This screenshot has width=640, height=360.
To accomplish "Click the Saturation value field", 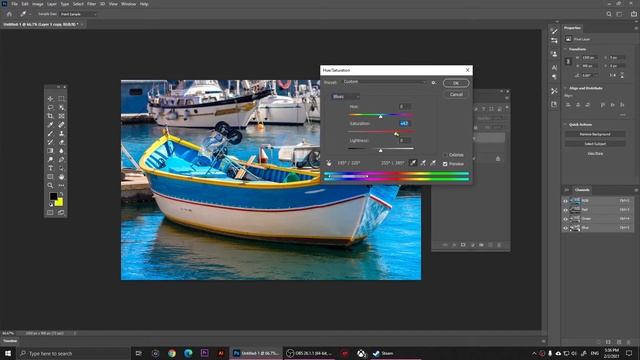I will click(x=404, y=123).
